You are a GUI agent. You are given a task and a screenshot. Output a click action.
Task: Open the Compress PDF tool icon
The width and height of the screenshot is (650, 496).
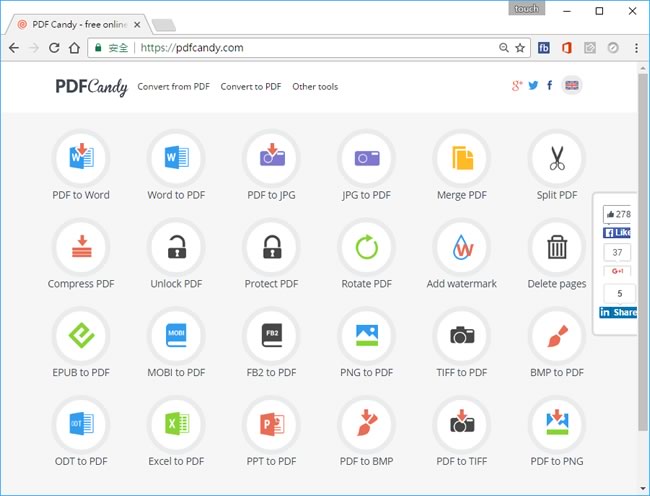point(81,247)
